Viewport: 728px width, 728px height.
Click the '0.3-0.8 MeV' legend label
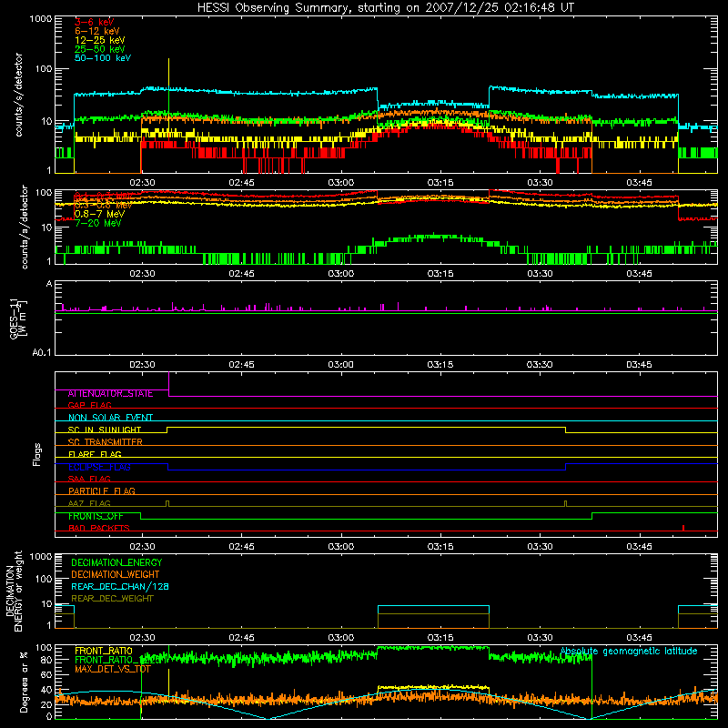(x=103, y=205)
